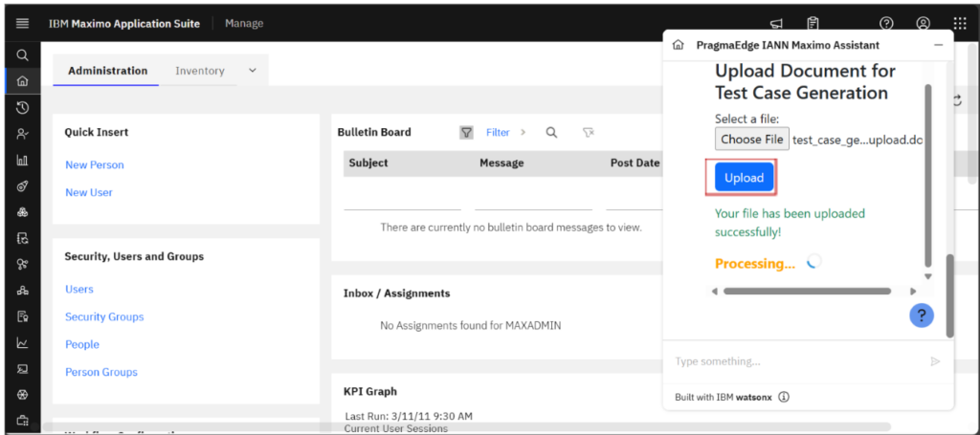The height and width of the screenshot is (435, 980).
Task: Expand the chevron next to Filter
Action: 523,132
